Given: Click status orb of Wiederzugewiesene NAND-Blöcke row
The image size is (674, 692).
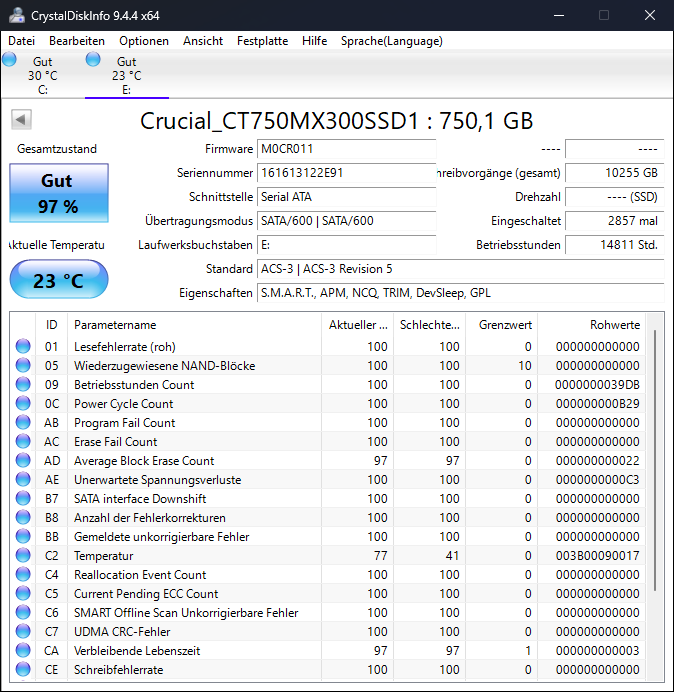Looking at the screenshot, I should click(23, 365).
